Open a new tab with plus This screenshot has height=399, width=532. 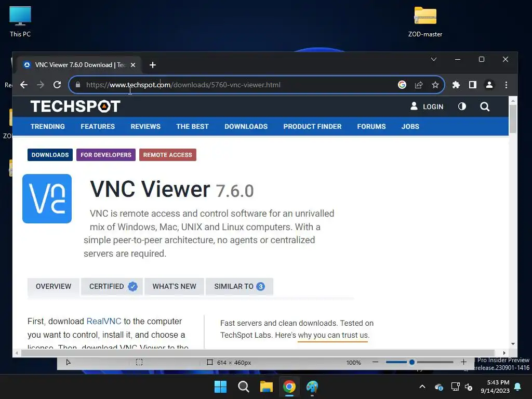point(153,65)
